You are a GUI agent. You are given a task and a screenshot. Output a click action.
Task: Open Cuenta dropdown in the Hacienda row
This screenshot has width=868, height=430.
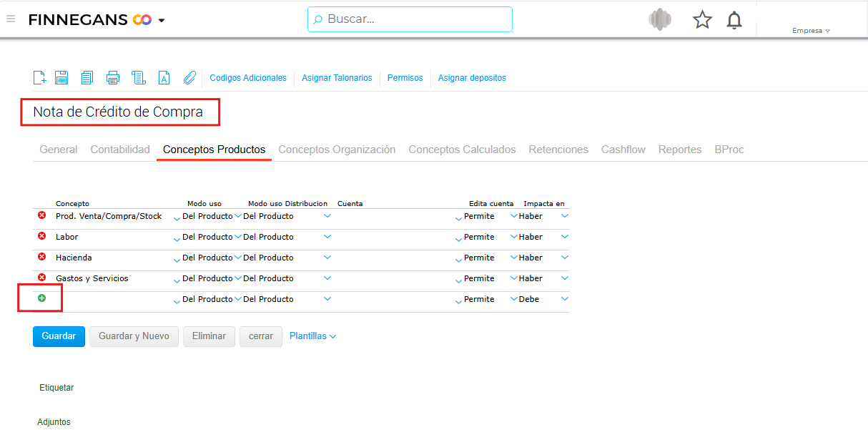click(x=458, y=260)
